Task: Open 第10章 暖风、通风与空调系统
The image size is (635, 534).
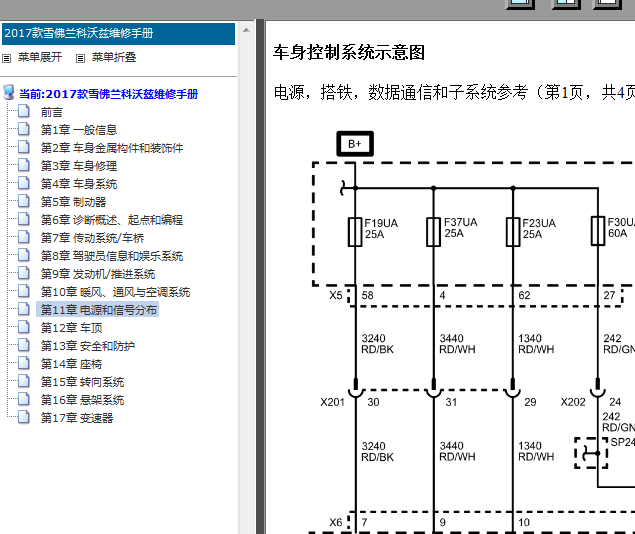Action: [x=115, y=292]
